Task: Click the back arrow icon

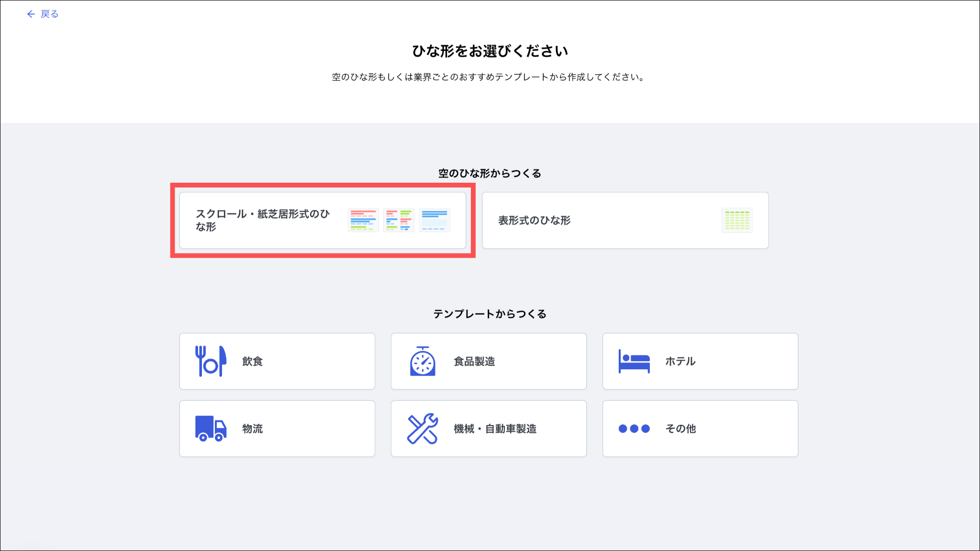Action: (x=31, y=14)
